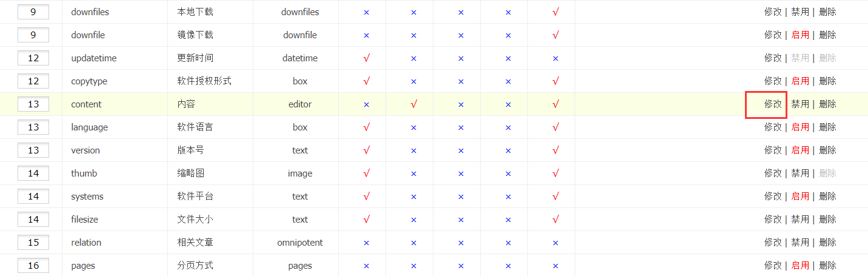This screenshot has height=276, width=868.
Task: Click 启用 for the language field
Action: [800, 127]
